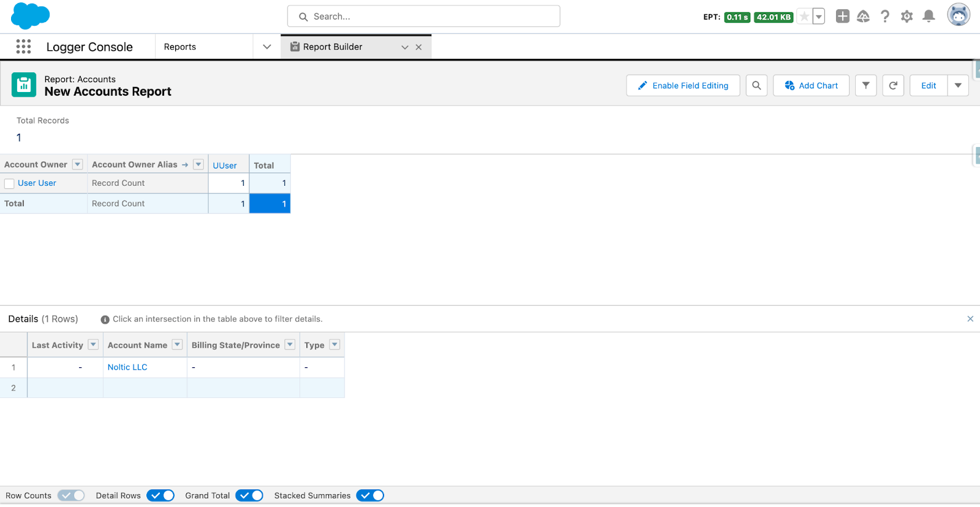Viewport: 980px width, 507px height.
Task: Click the Edit report button
Action: 929,86
